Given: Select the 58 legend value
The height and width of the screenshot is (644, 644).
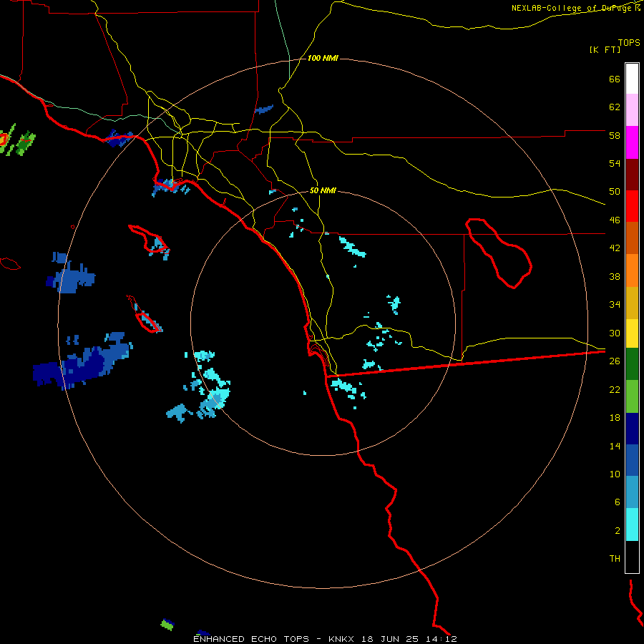Looking at the screenshot, I should coord(615,135).
